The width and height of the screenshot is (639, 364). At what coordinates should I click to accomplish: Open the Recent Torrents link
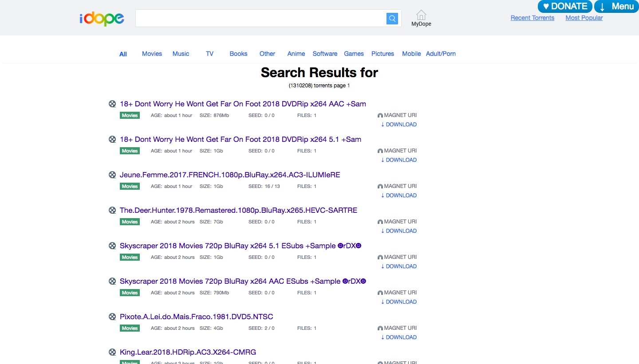(532, 18)
